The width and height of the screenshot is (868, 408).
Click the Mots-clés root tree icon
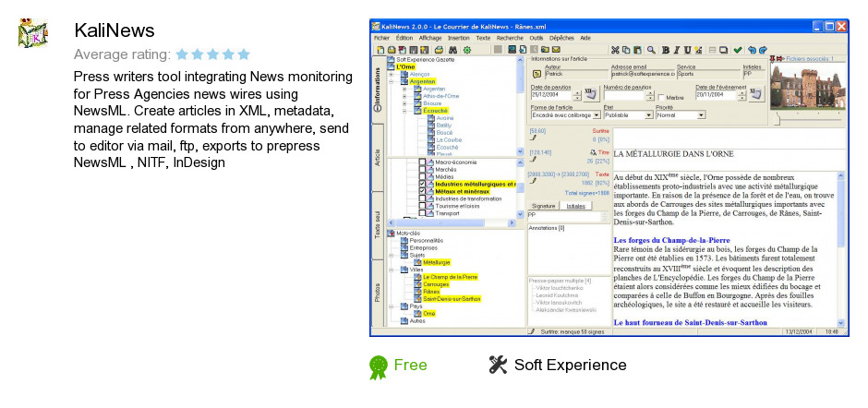coord(391,233)
